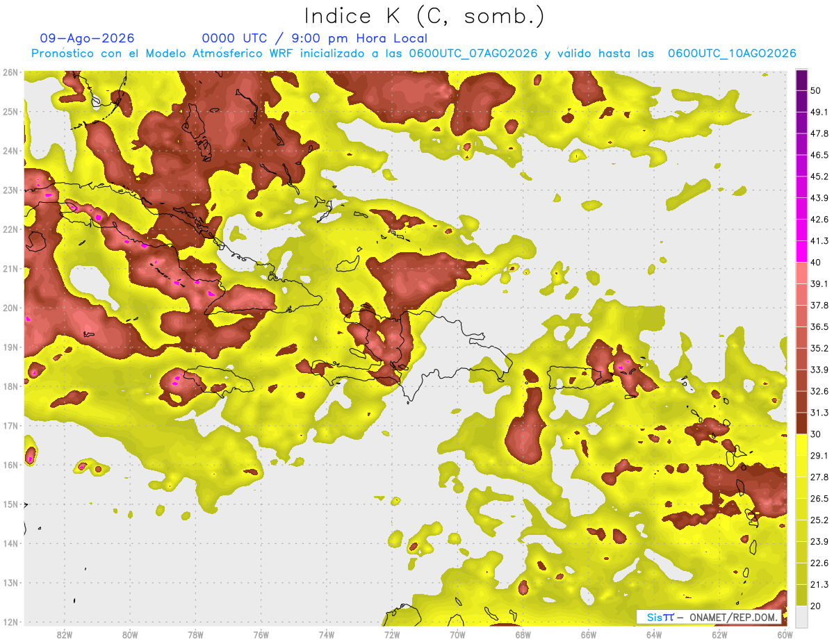Screen dimensions: 834x644
Task: Click longitude axis label "82W"
Action: point(65,634)
